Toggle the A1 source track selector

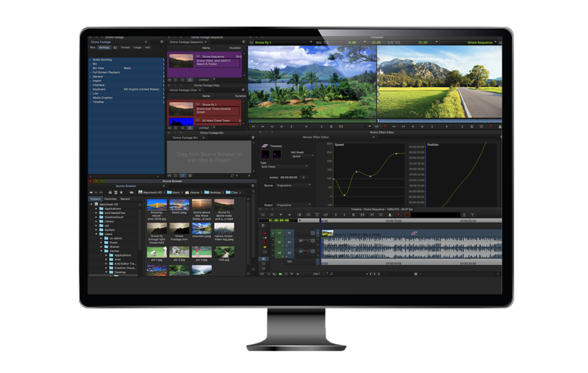[279, 243]
